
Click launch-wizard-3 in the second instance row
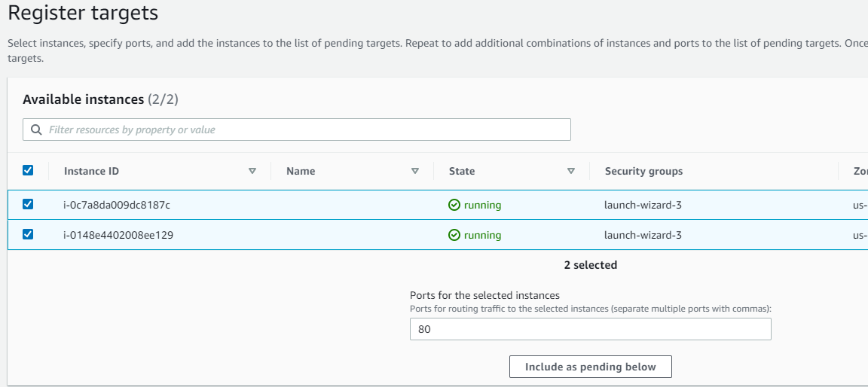click(x=643, y=235)
